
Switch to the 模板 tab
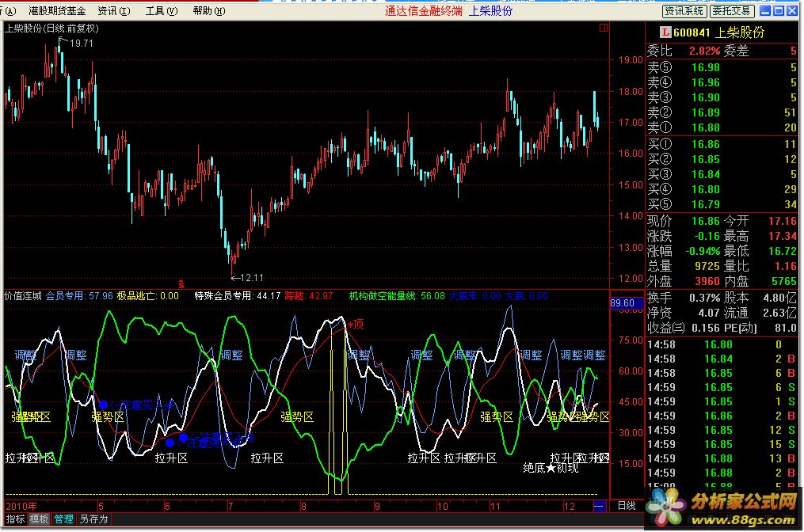pyautogui.click(x=39, y=519)
